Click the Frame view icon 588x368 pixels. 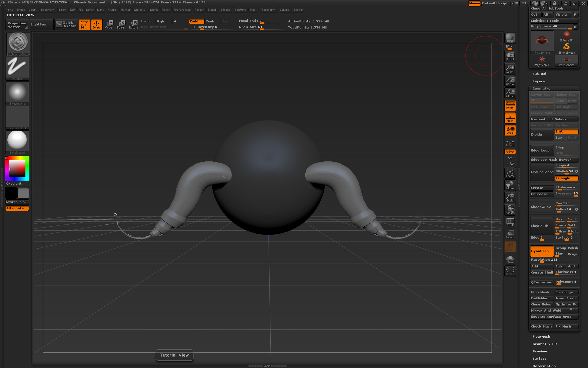click(x=510, y=173)
